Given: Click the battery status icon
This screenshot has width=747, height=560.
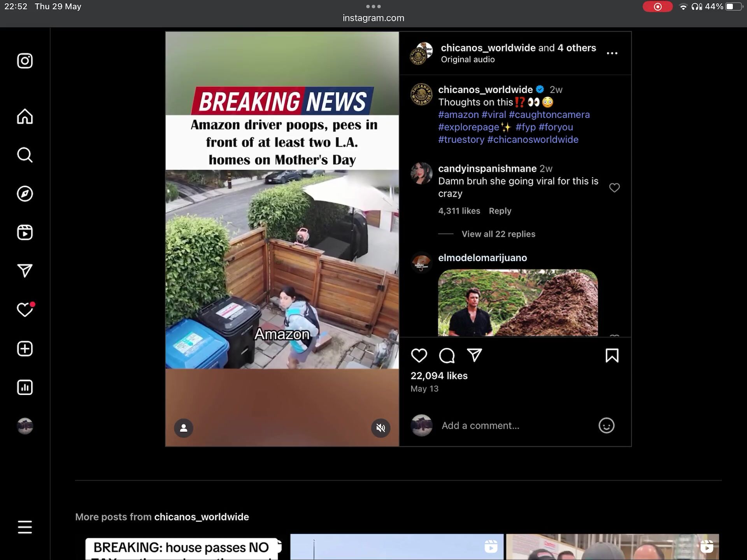Looking at the screenshot, I should coord(734,7).
